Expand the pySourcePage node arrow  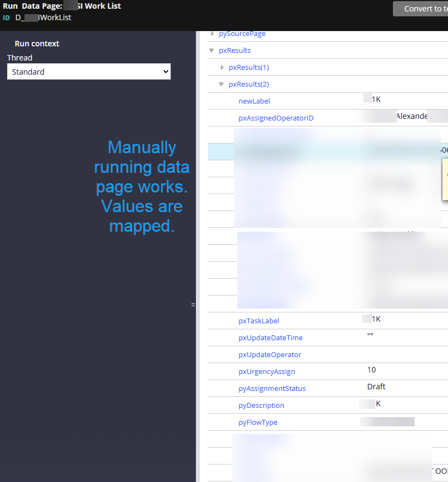coord(212,34)
